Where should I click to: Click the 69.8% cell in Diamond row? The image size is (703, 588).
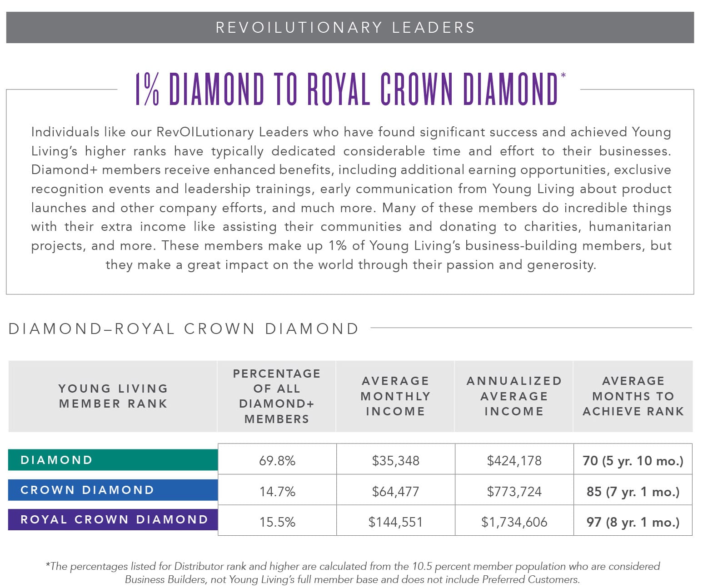(277, 460)
